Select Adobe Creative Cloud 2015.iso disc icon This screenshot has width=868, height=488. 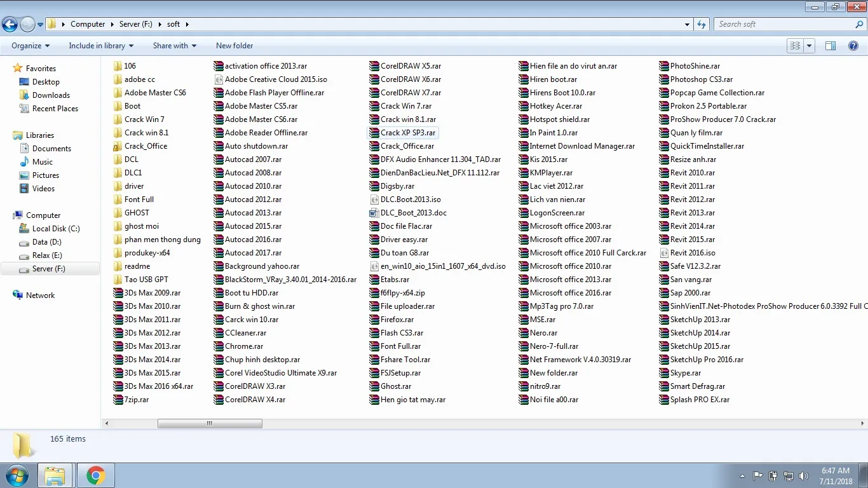point(219,79)
